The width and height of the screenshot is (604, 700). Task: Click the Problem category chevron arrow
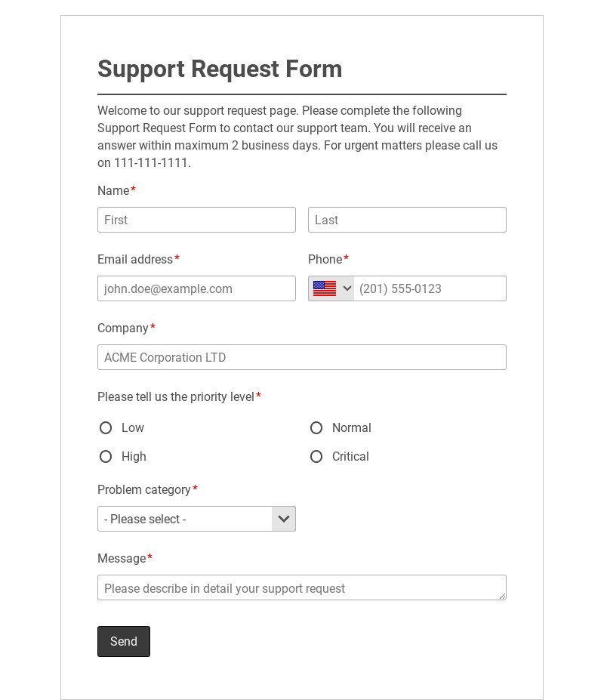(x=284, y=519)
